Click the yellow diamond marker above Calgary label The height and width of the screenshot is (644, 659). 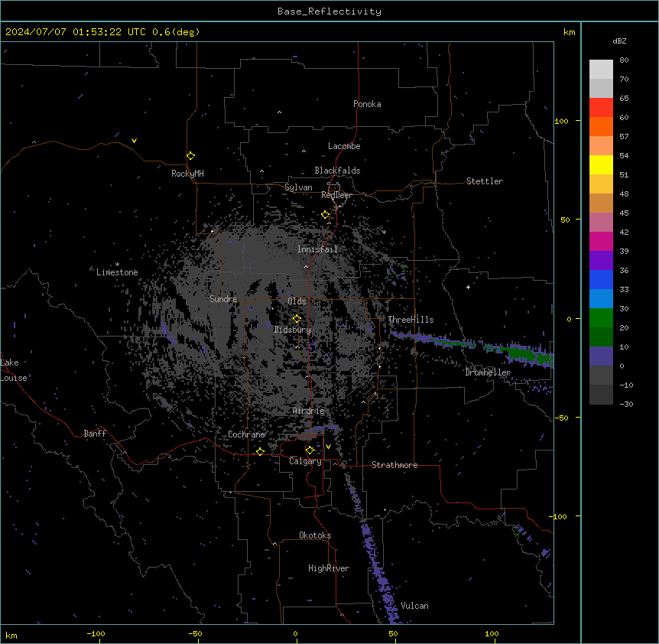[x=310, y=450]
